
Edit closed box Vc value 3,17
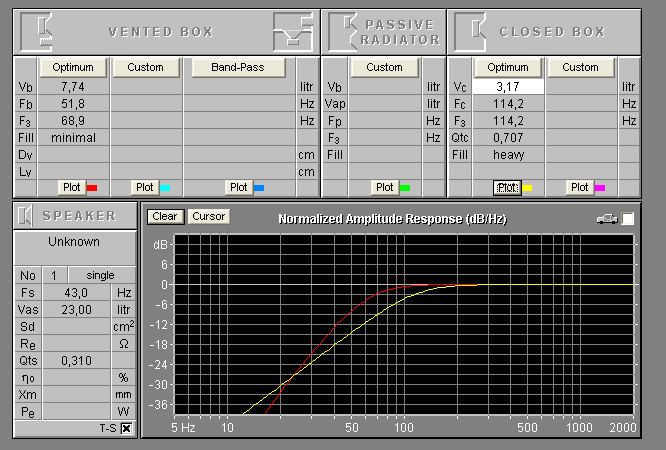tap(508, 87)
